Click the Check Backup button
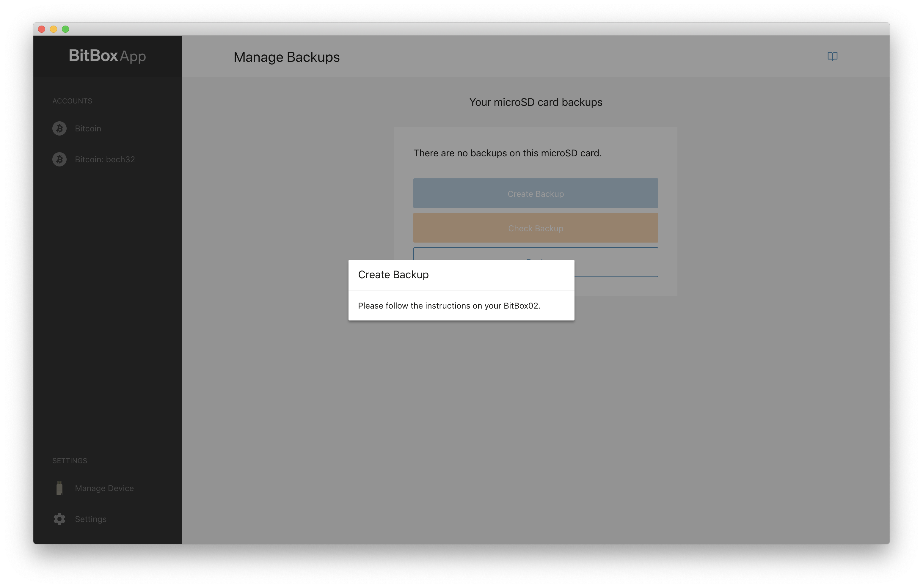The width and height of the screenshot is (923, 588). pos(536,228)
